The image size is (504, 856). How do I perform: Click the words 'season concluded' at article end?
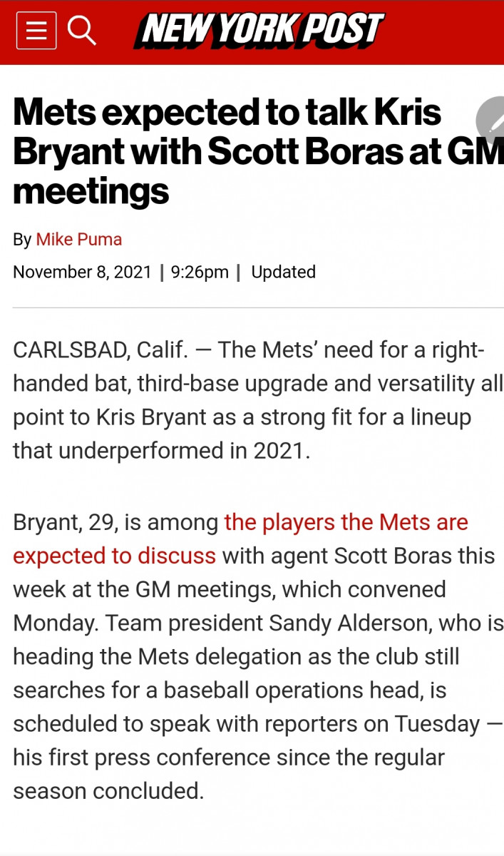[108, 790]
